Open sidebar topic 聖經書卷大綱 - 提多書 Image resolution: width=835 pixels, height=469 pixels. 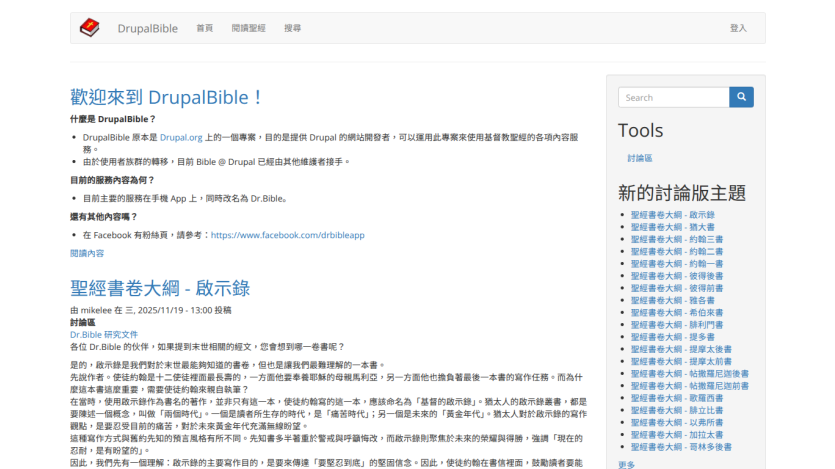tap(673, 337)
